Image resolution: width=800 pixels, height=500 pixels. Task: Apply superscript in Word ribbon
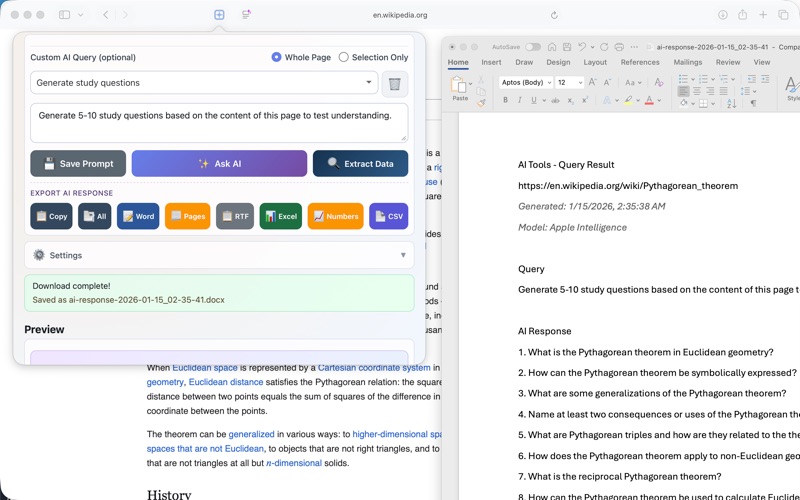(x=585, y=101)
